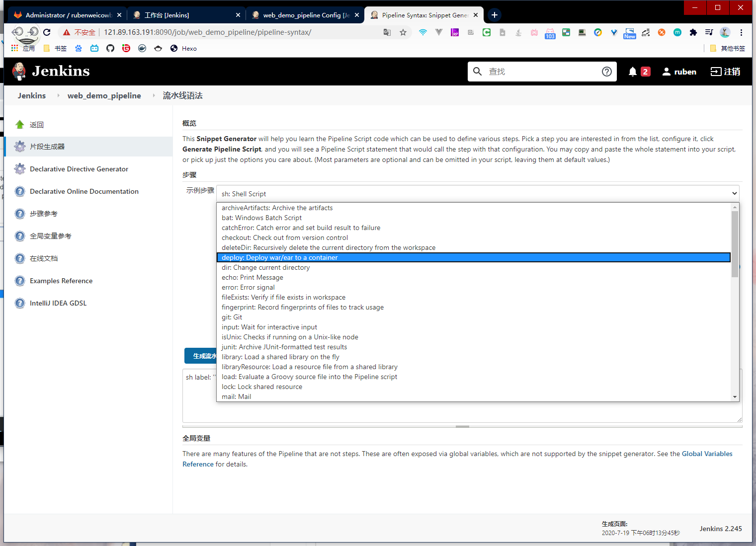Click the Jenkins search input field
This screenshot has height=546, width=756.
(x=542, y=72)
